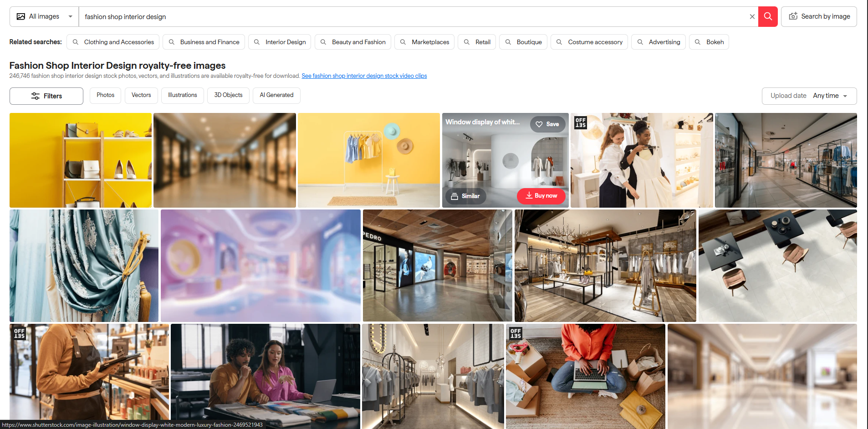Open Search by image via the camera icon
Screen dimensions: 868x429
click(793, 16)
